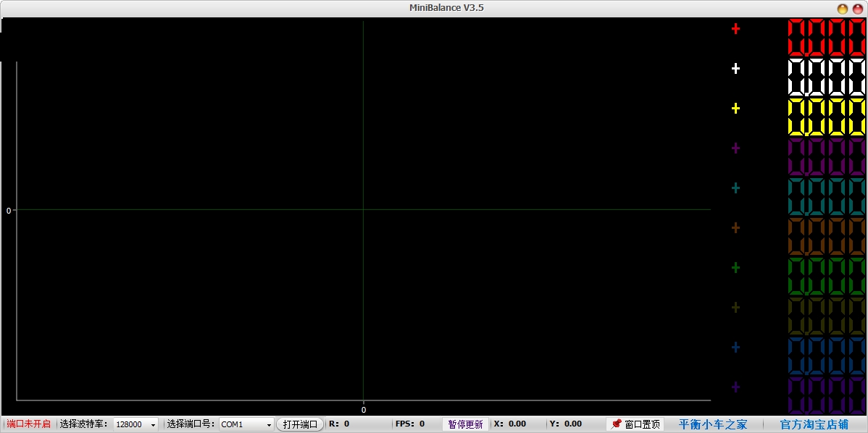This screenshot has height=433, width=868.
Task: Click the 打开端口 open port button
Action: pyautogui.click(x=300, y=424)
